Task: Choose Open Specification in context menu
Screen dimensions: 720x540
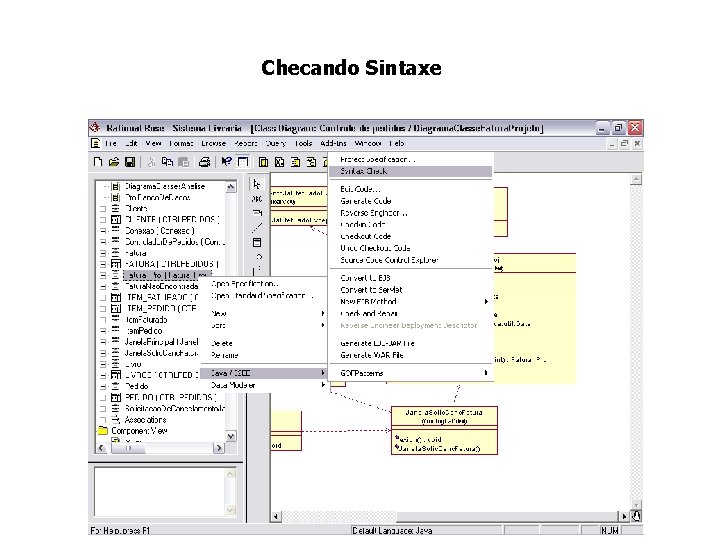Action: [264, 284]
